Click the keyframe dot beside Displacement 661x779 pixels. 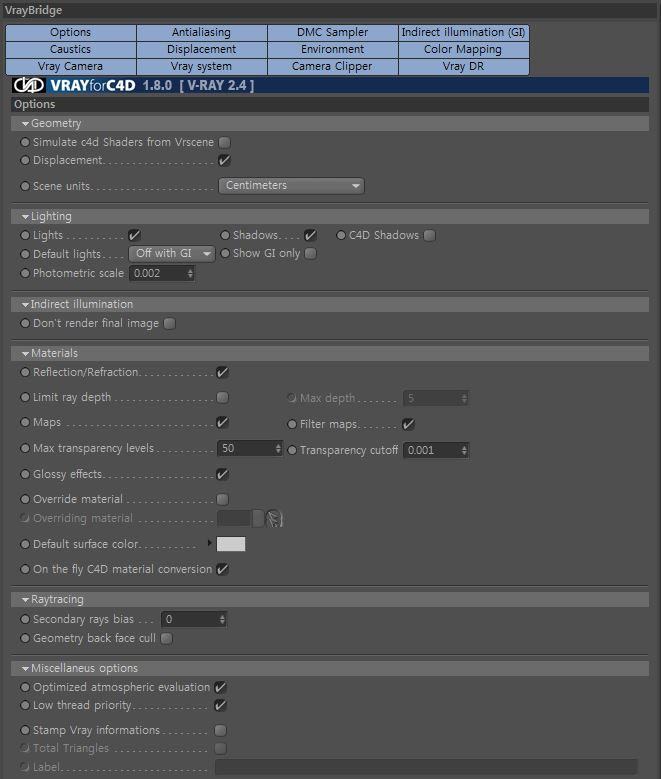(25, 160)
